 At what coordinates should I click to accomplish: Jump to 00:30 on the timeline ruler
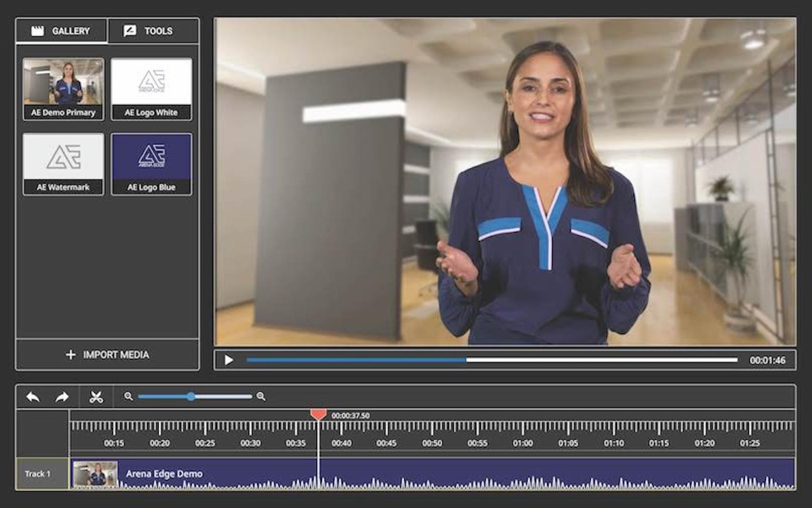251,443
